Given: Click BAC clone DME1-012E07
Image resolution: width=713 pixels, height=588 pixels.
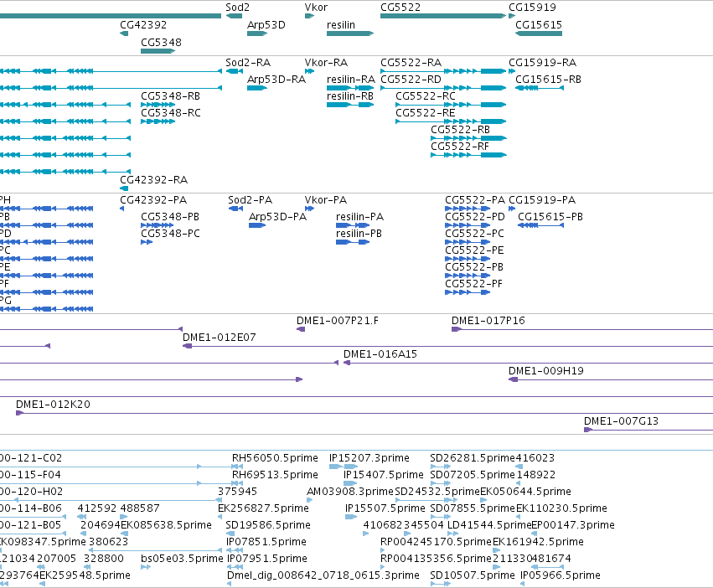Looking at the screenshot, I should [220, 338].
